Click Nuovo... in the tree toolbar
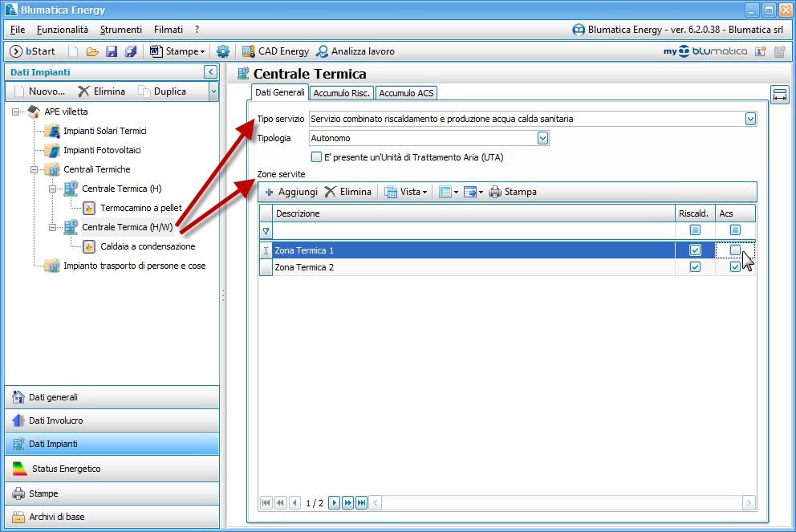The height and width of the screenshot is (532, 796). pyautogui.click(x=40, y=91)
